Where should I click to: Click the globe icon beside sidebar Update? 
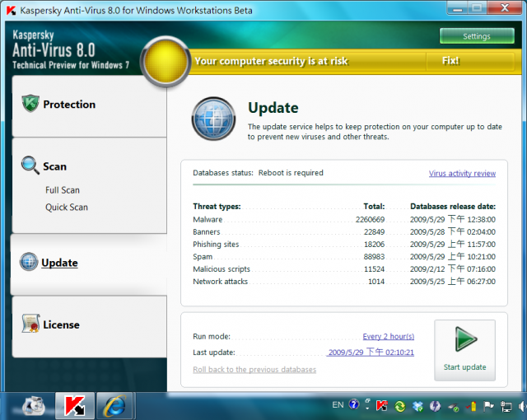pyautogui.click(x=29, y=262)
